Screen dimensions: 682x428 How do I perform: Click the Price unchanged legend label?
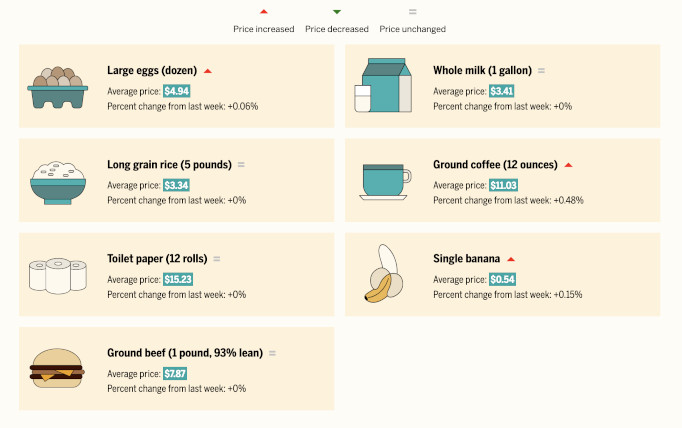point(412,29)
